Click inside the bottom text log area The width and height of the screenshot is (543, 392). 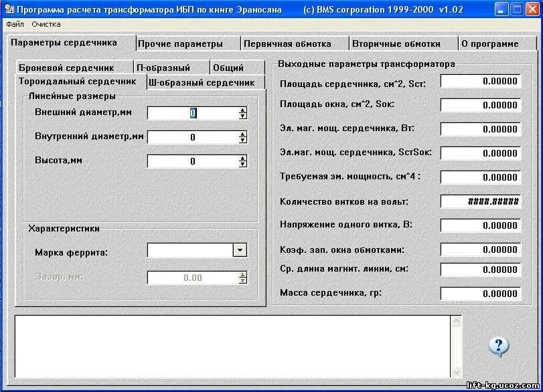pyautogui.click(x=233, y=347)
